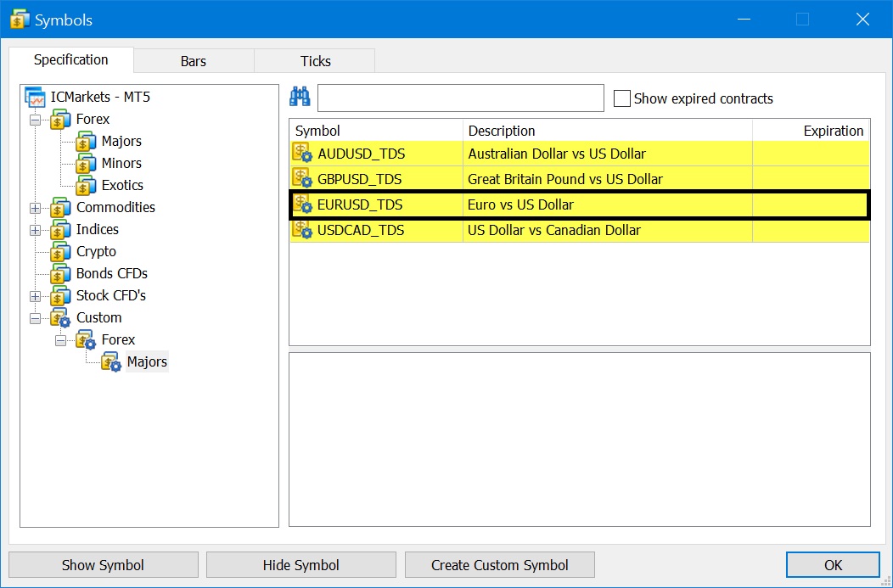Confirm with the OK button
This screenshot has height=588, width=893.
[833, 564]
